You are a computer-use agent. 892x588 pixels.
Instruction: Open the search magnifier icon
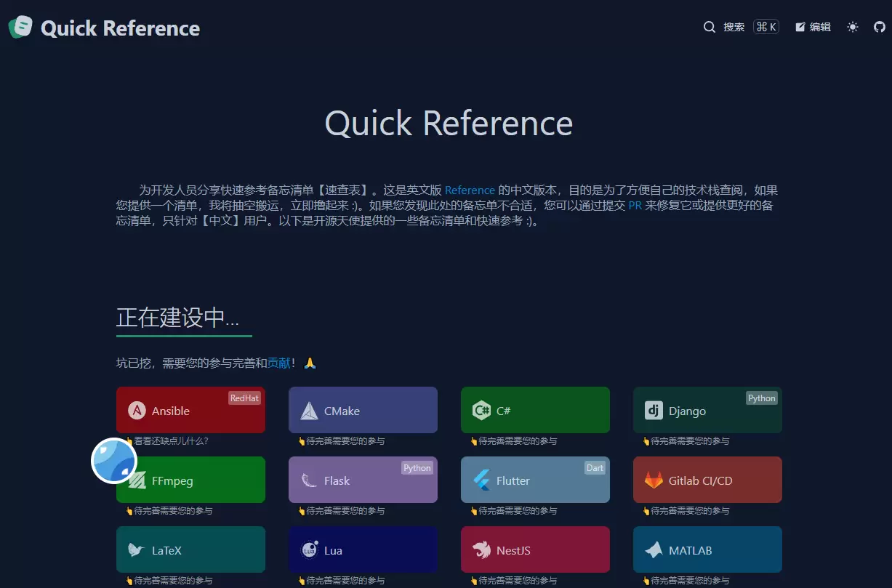point(710,27)
